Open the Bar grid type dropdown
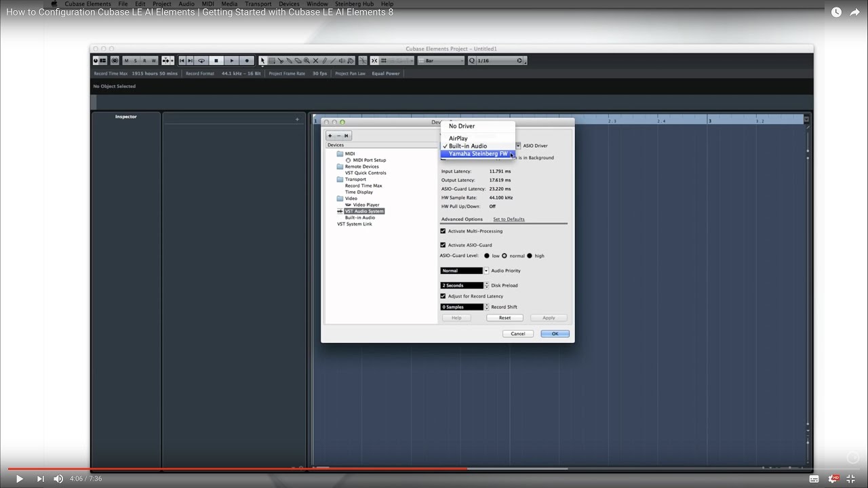This screenshot has height=488, width=868. click(x=441, y=60)
